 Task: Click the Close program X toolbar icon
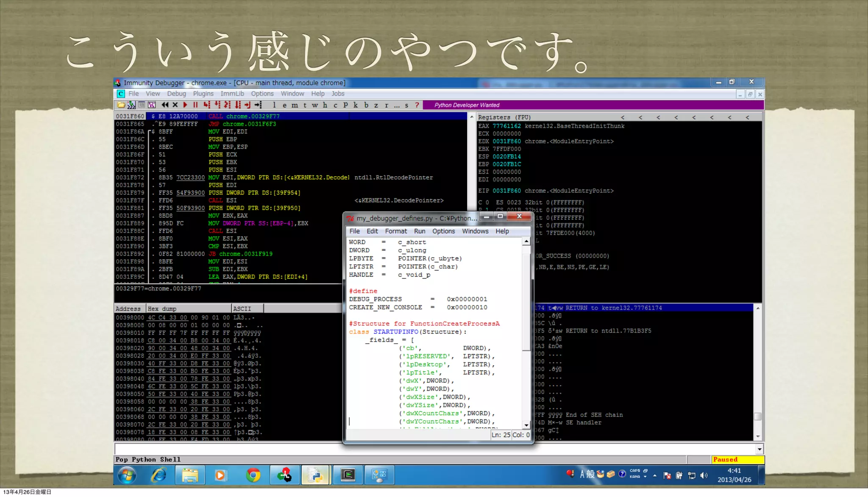pyautogui.click(x=175, y=105)
